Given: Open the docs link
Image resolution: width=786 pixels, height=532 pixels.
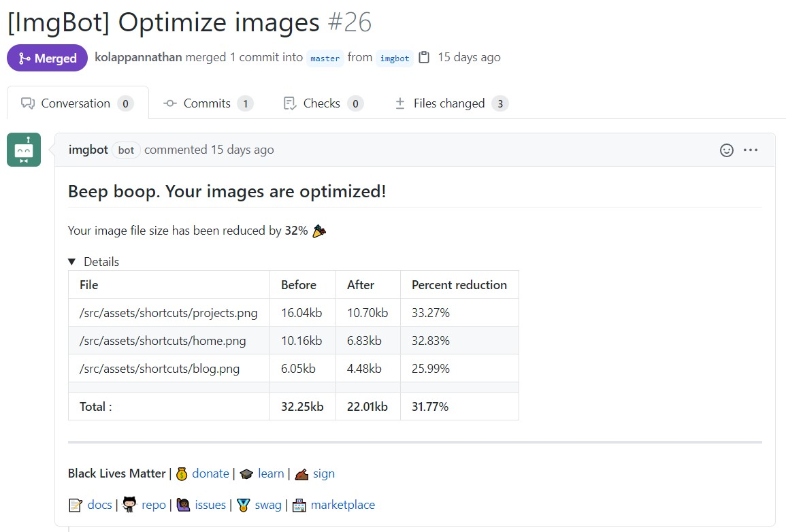Looking at the screenshot, I should click(x=100, y=505).
